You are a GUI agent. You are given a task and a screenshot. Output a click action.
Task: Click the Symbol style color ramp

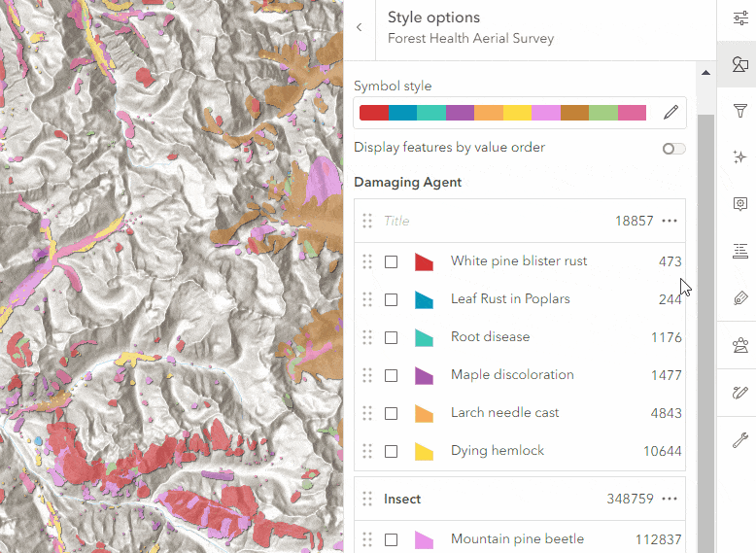pos(502,113)
